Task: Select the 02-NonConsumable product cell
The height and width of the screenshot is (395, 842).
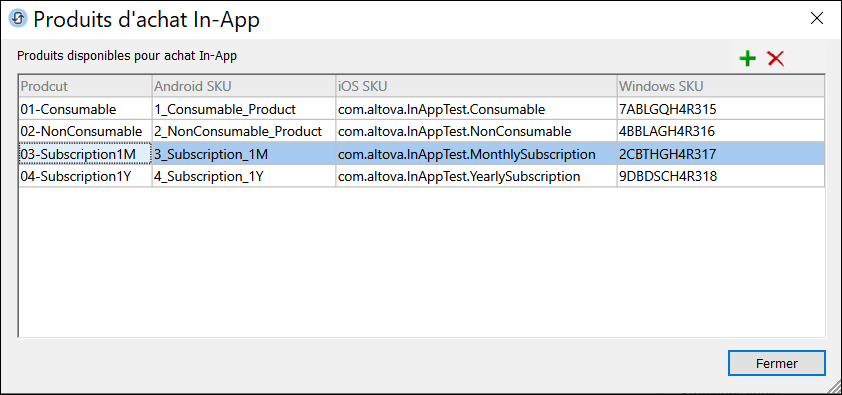Action: point(85,131)
